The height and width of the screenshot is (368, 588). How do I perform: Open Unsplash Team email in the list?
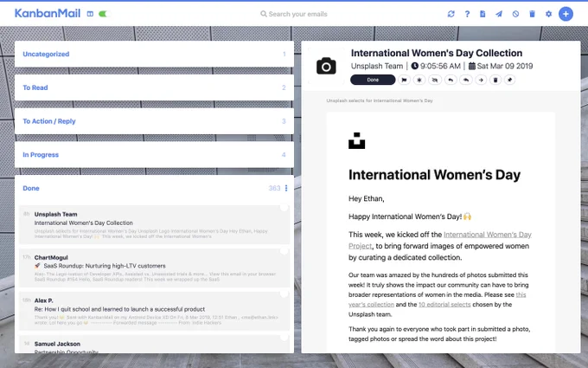point(154,225)
